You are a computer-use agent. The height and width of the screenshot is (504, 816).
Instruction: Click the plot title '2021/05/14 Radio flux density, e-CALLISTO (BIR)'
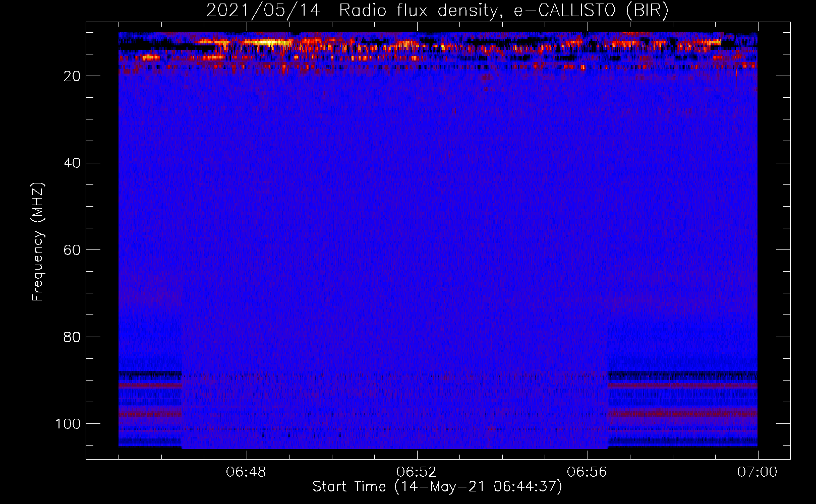coord(437,11)
